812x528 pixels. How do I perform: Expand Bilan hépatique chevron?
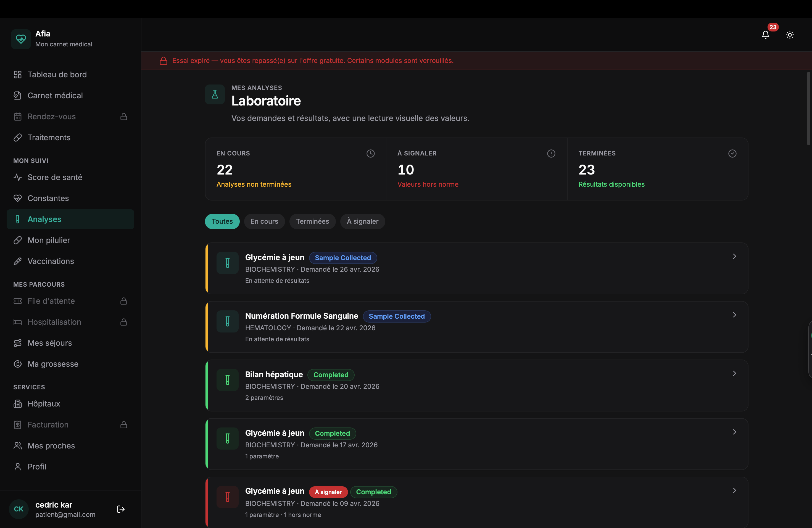735,373
